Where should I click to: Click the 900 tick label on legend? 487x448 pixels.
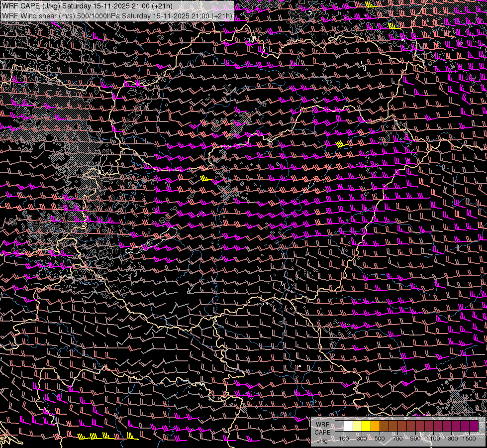pos(415,439)
